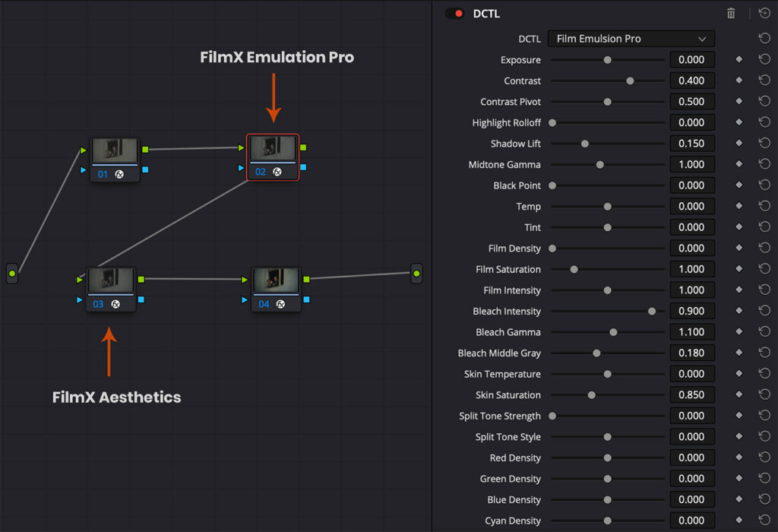The image size is (778, 532).
Task: Click the fx badge on node 02
Action: 277,172
